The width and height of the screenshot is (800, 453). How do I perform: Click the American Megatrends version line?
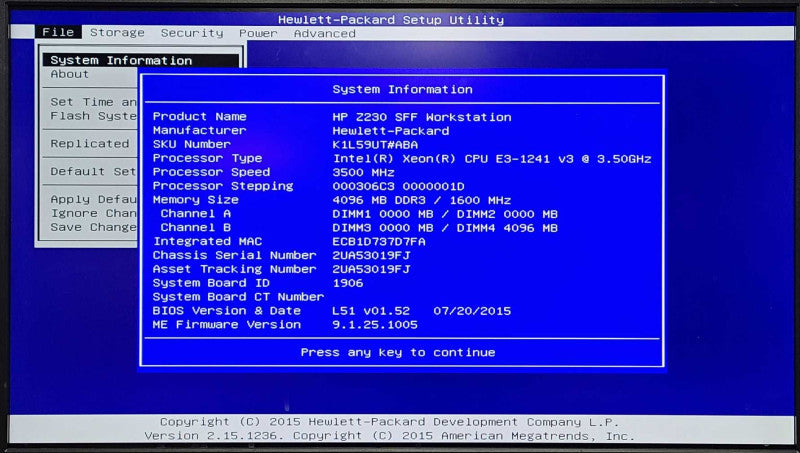tap(389, 436)
